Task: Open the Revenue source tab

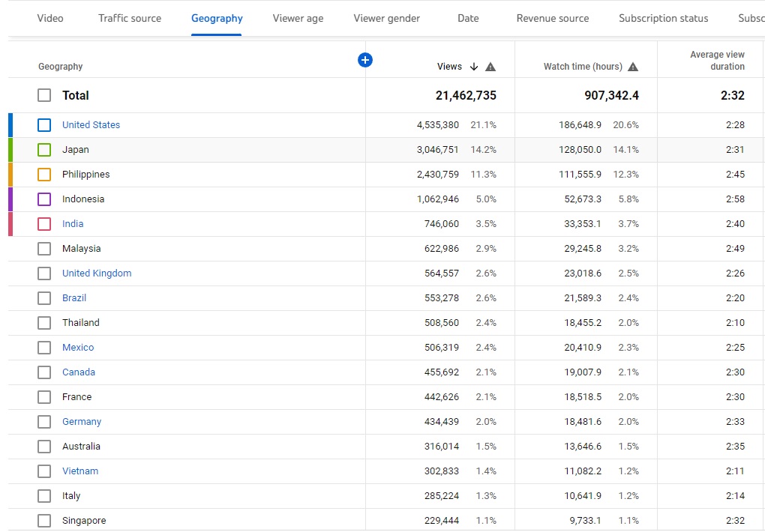Action: point(553,19)
